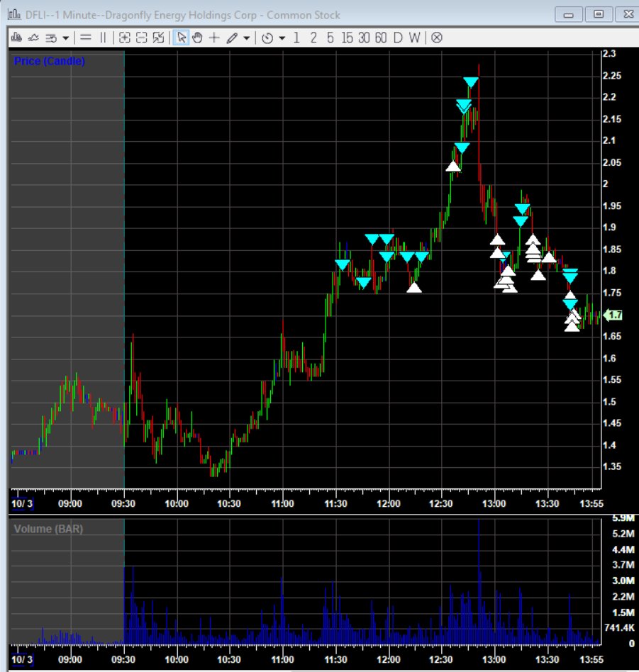Expand the dropdown beside chart settings icon
The height and width of the screenshot is (672, 639).
[66, 38]
